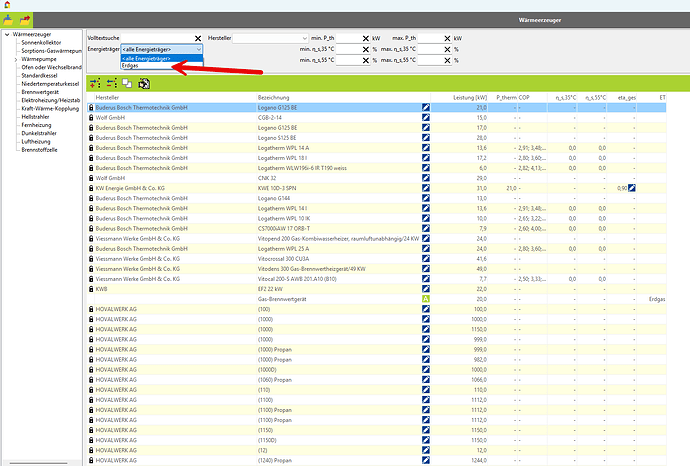Screen dimensions: 690x466
Task: Click lock icon on Logatherm WPL 18 I row
Action: [91, 158]
